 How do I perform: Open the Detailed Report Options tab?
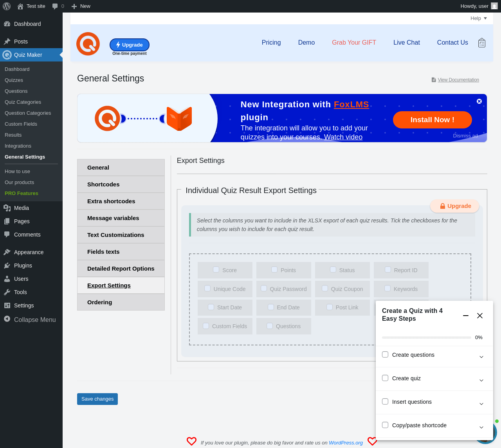[121, 269]
